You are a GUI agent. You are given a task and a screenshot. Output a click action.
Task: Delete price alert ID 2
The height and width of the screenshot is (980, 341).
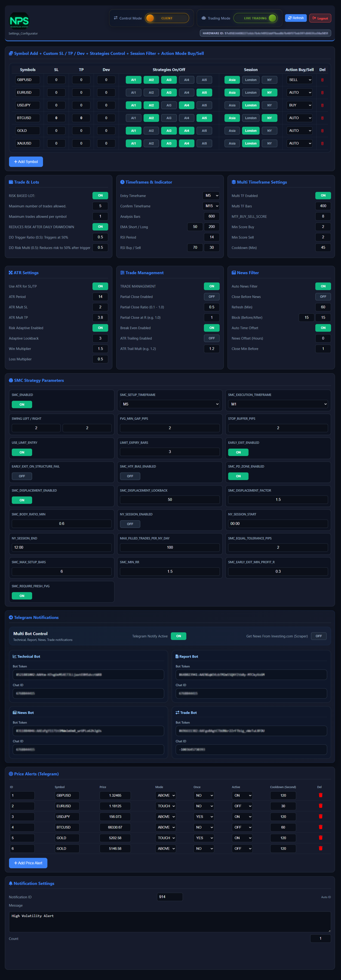[x=320, y=806]
